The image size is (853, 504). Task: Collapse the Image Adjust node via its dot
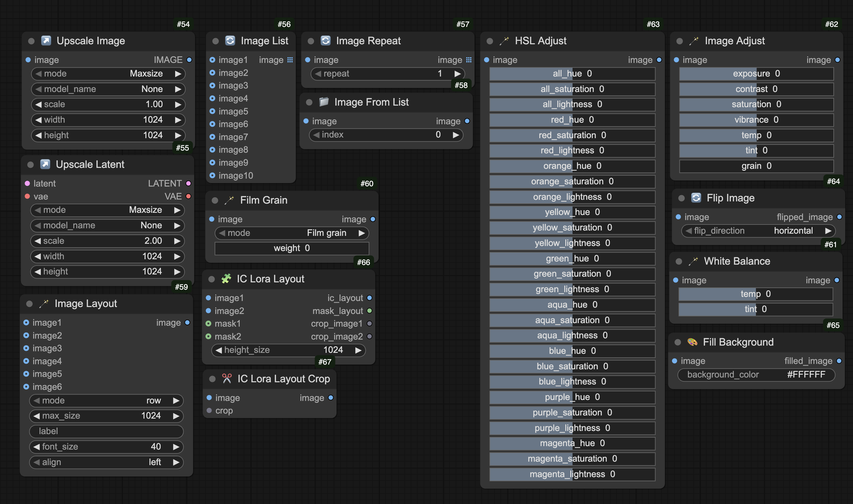679,41
